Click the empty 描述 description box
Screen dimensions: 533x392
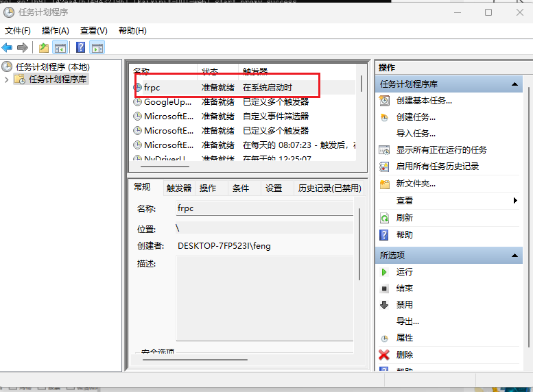pyautogui.click(x=265, y=298)
